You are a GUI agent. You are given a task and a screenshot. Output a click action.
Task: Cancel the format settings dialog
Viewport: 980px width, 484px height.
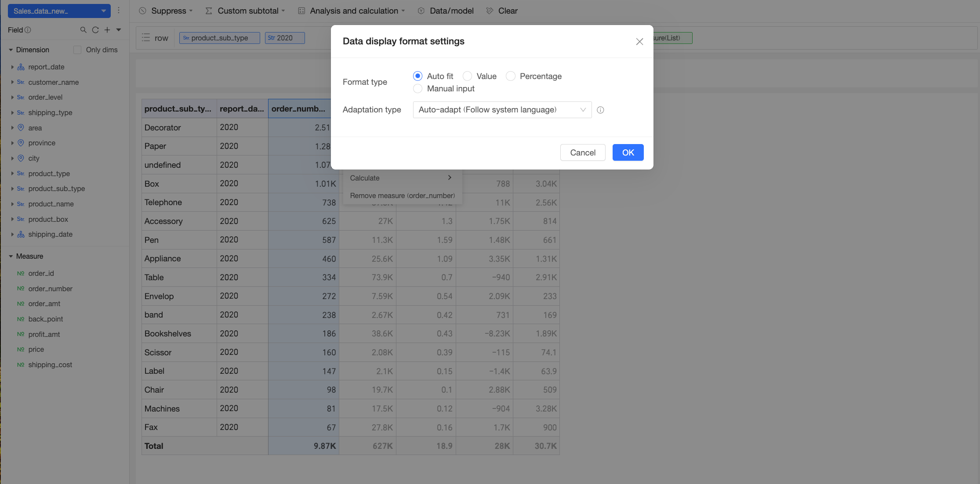583,152
